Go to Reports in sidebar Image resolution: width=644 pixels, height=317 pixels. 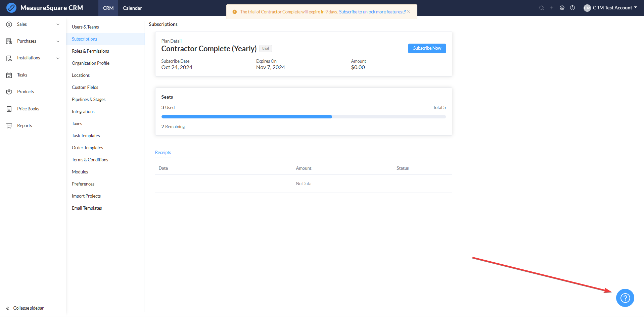click(33, 126)
